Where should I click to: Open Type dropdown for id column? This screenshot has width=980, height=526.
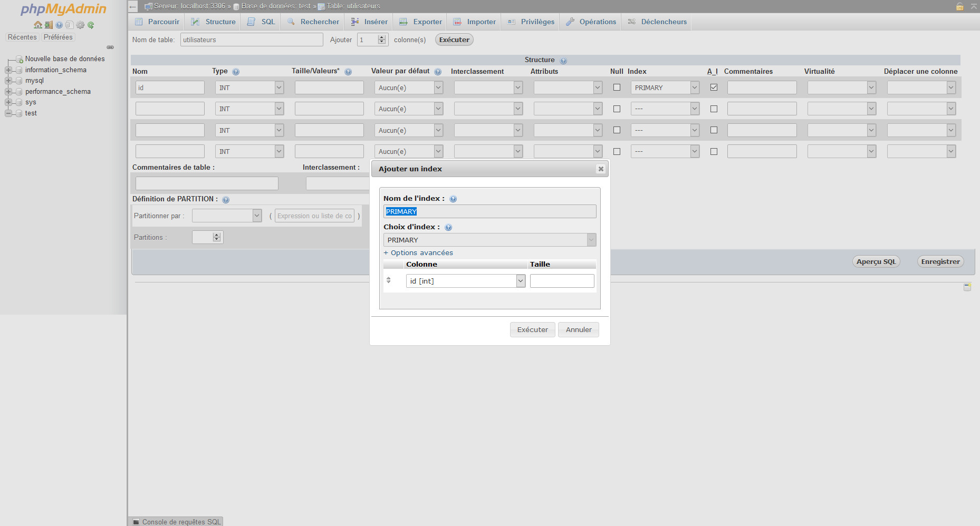pyautogui.click(x=249, y=87)
